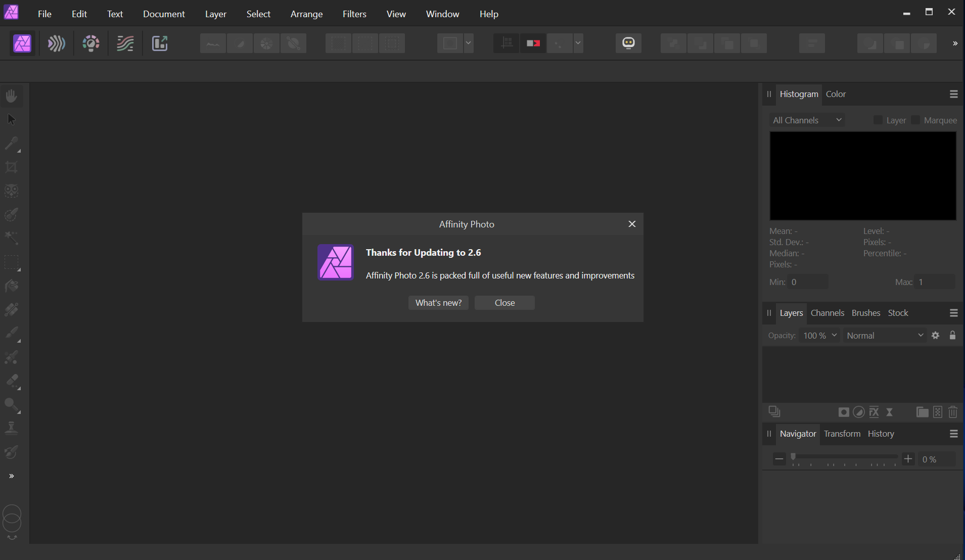This screenshot has width=965, height=560.
Task: Toggle the layer lock icon
Action: [x=952, y=336]
